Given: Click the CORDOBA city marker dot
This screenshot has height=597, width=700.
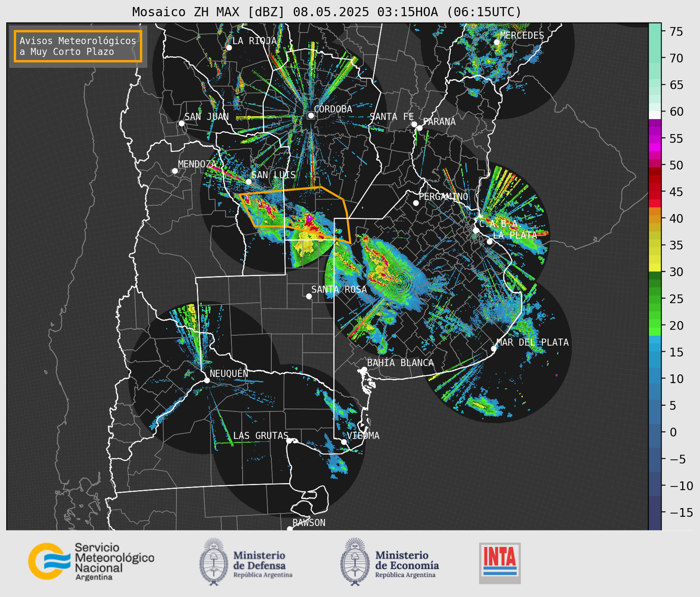Looking at the screenshot, I should click(311, 115).
